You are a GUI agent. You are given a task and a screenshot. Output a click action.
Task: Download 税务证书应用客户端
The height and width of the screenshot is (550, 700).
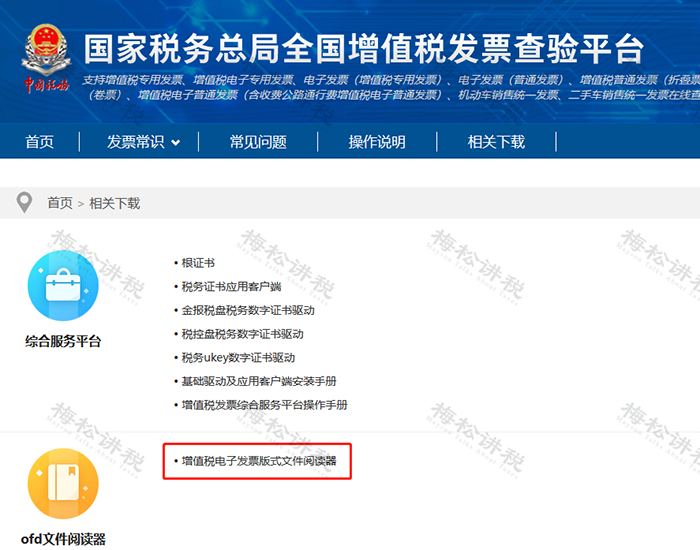tap(231, 287)
